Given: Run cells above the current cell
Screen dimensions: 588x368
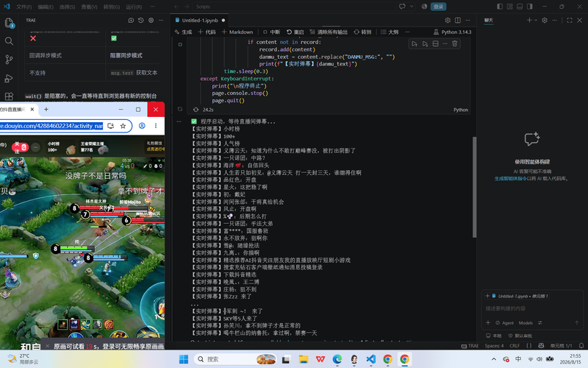Looking at the screenshot, I should point(415,44).
